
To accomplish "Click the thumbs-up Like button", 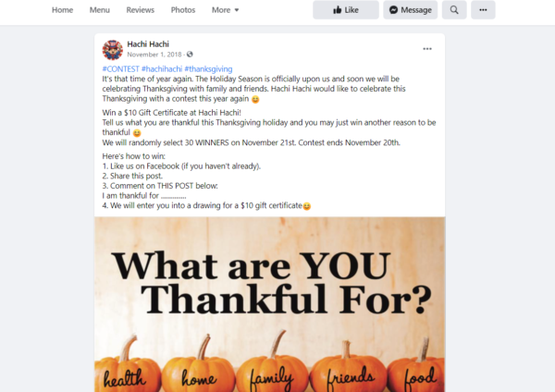I will [x=346, y=10].
